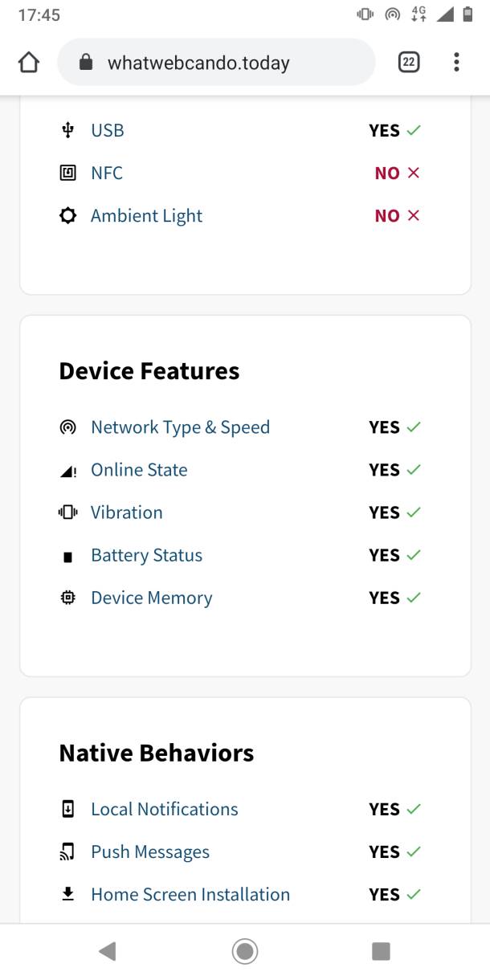
Task: Click the NFC feature icon
Action: click(x=67, y=172)
